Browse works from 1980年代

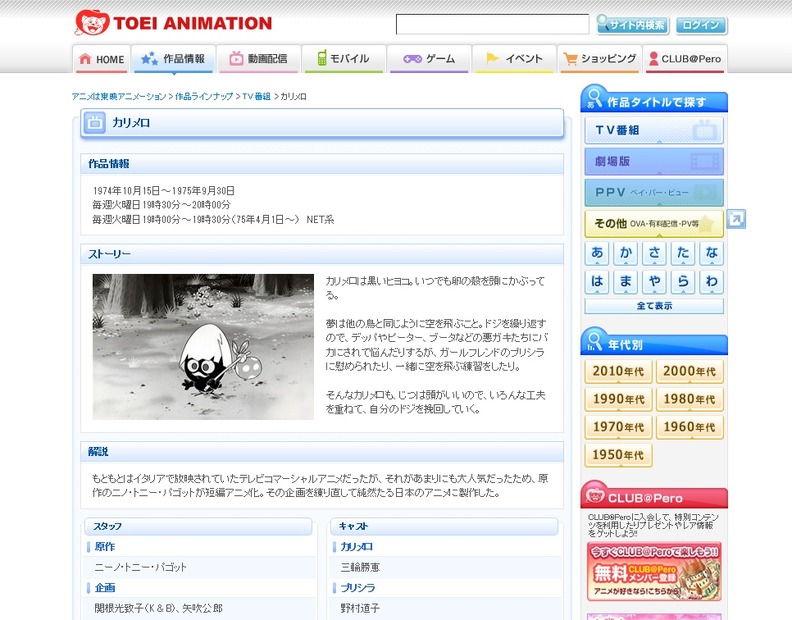[689, 399]
